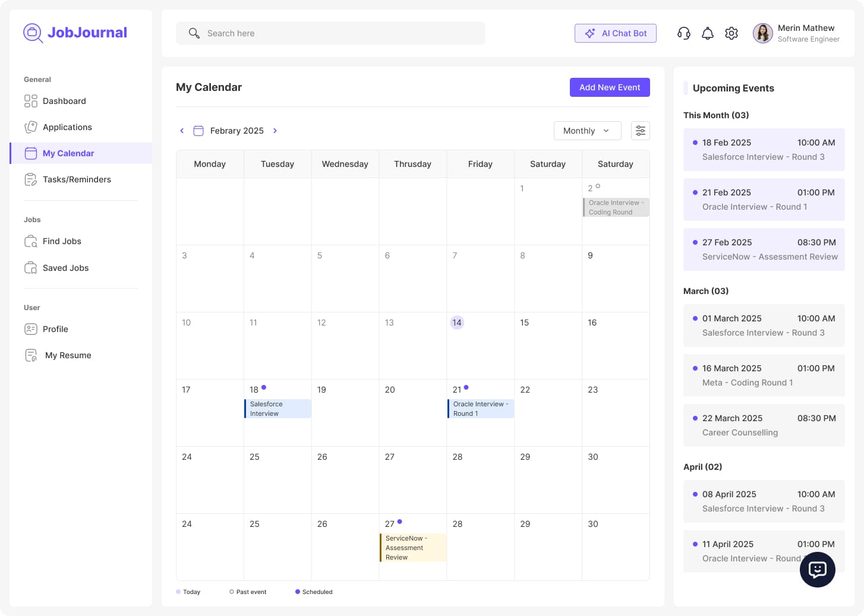Open the notifications bell
This screenshot has width=864, height=616.
[x=708, y=33]
